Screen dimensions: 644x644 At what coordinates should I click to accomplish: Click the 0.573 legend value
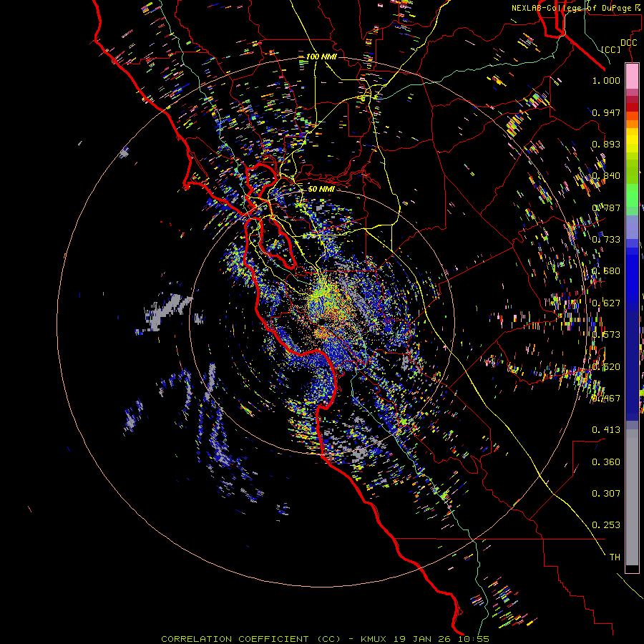(x=606, y=335)
